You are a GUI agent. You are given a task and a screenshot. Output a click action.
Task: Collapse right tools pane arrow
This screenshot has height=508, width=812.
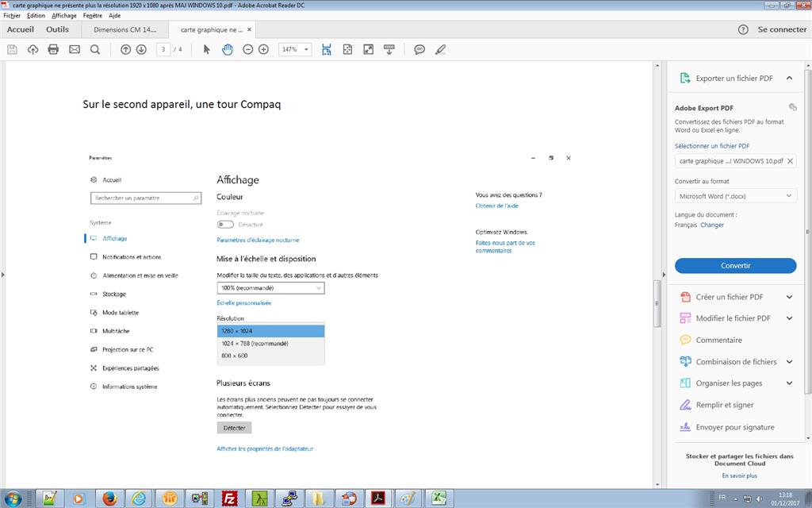tap(664, 275)
